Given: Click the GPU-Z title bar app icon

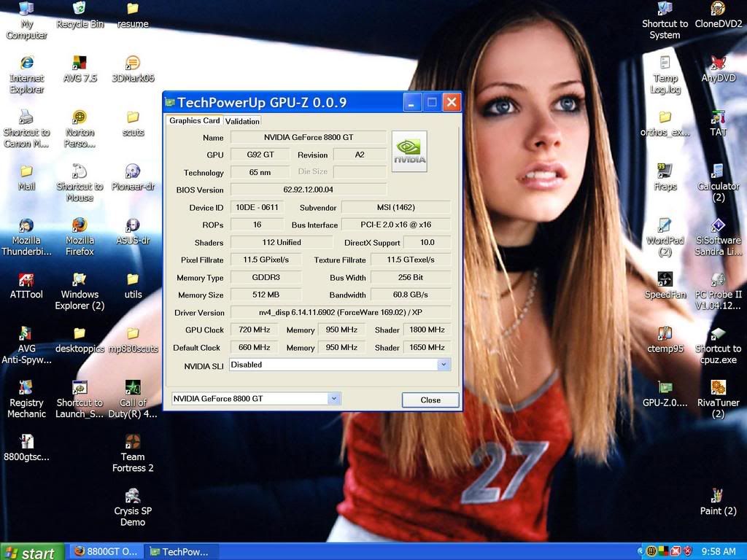Looking at the screenshot, I should pyautogui.click(x=170, y=102).
